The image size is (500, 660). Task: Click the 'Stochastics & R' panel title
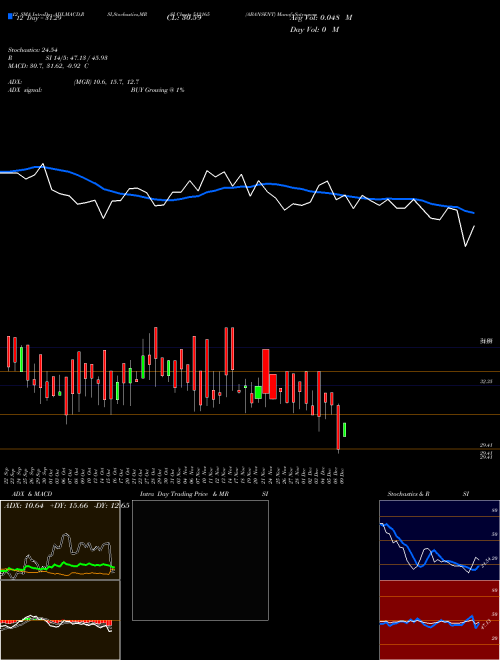click(408, 494)
